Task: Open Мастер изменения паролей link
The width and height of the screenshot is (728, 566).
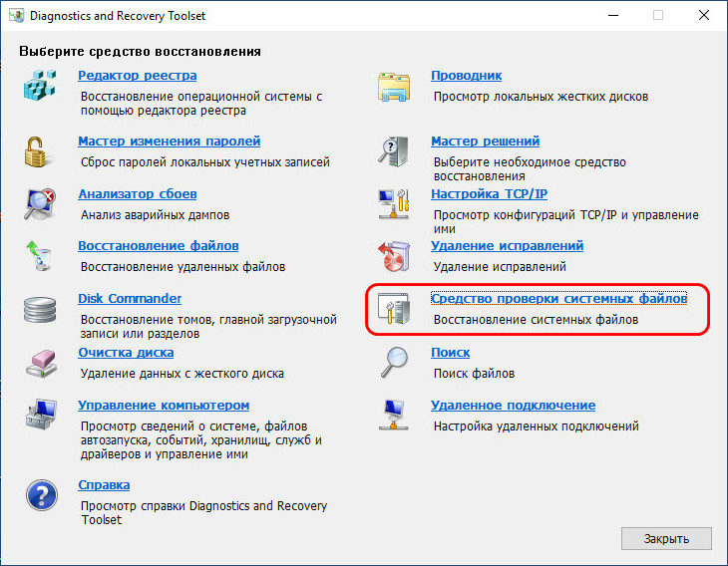Action: (169, 141)
